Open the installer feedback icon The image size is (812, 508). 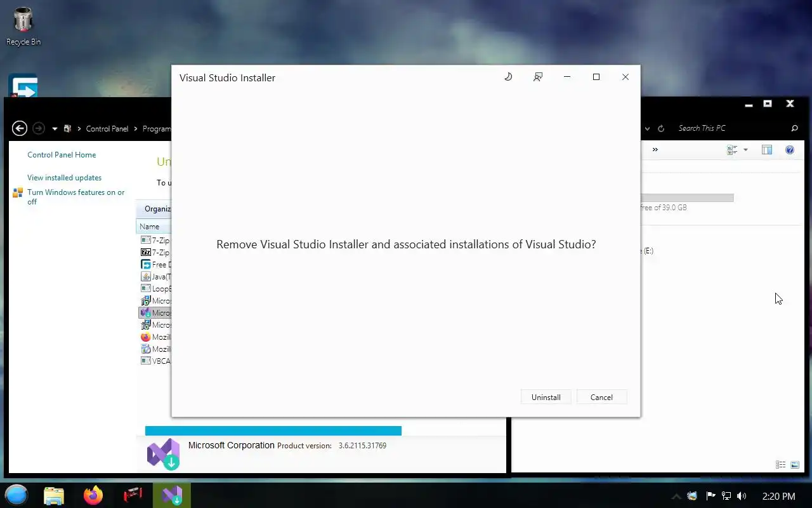tap(538, 77)
